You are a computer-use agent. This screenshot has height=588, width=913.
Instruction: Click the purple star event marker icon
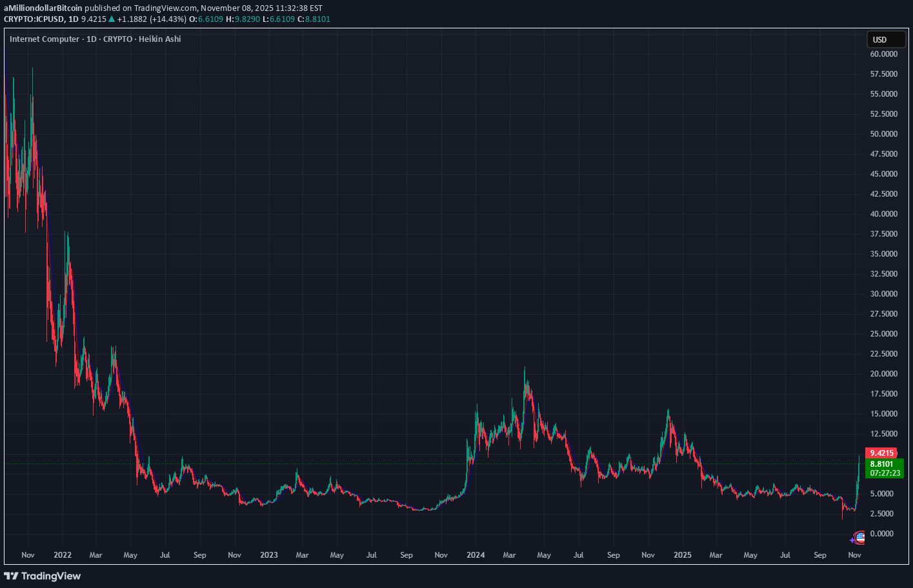853,540
